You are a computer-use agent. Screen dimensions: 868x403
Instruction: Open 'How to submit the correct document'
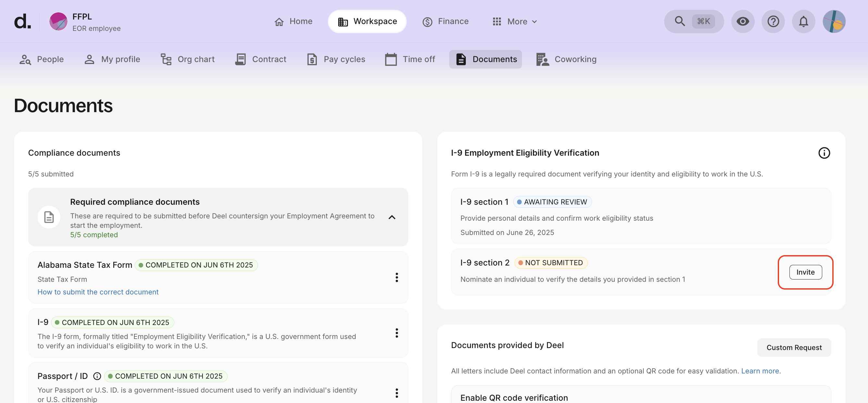[x=98, y=292]
